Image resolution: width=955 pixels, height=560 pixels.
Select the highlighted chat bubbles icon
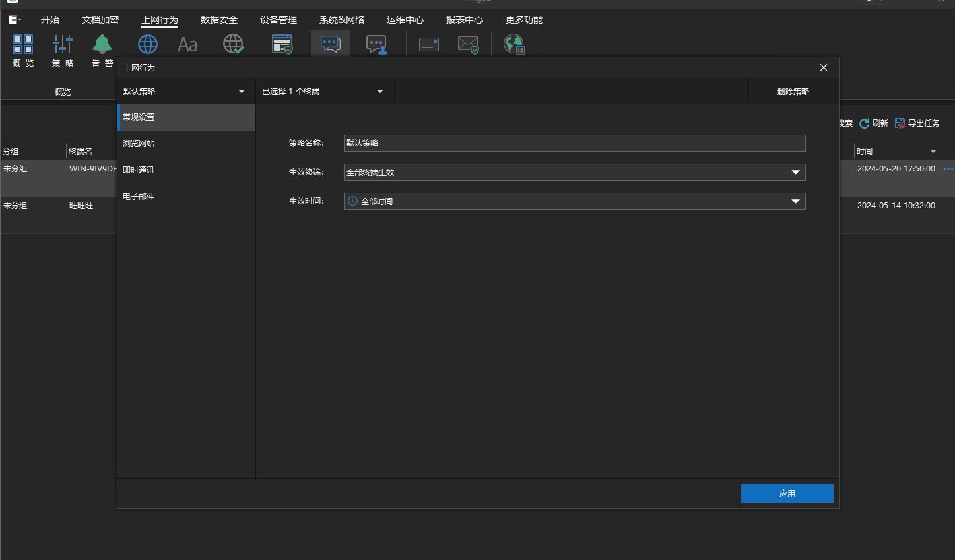(x=331, y=44)
